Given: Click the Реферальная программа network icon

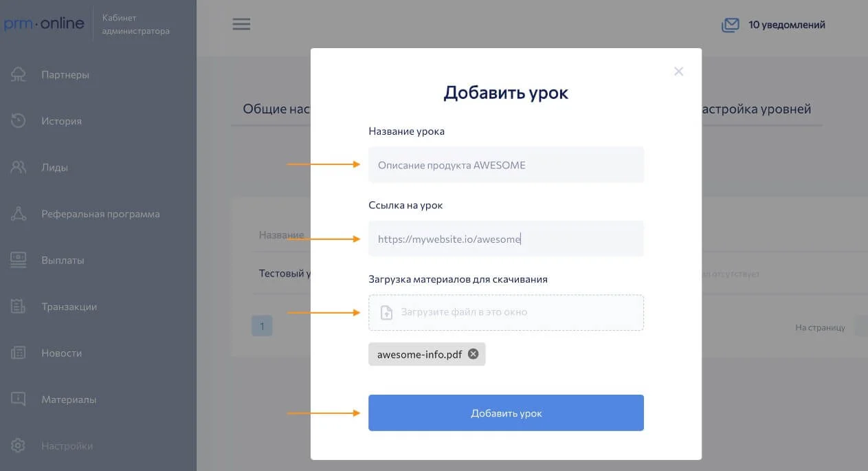Looking at the screenshot, I should 19,214.
